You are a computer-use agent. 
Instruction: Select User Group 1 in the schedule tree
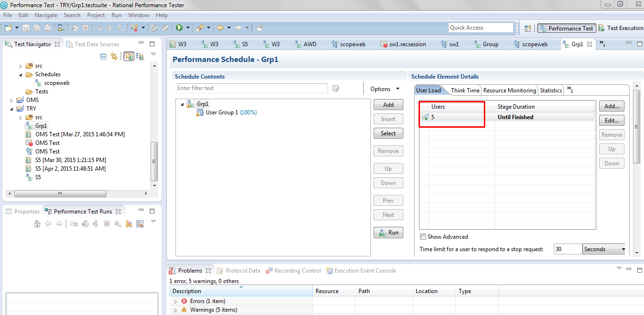(226, 112)
